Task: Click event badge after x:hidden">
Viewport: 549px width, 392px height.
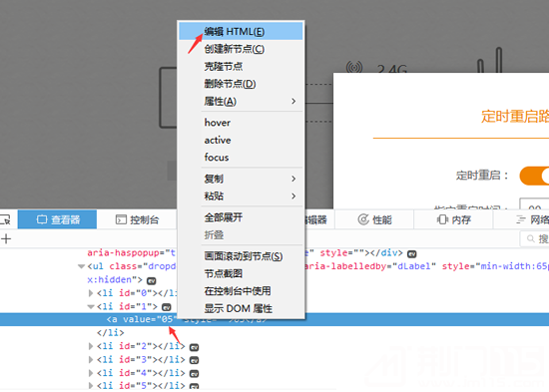Action: click(x=152, y=281)
